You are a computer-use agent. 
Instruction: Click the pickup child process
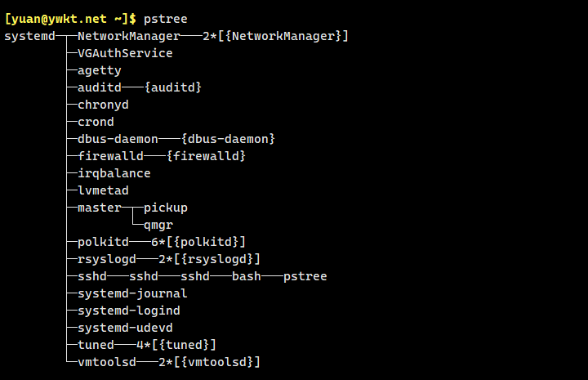pos(166,208)
